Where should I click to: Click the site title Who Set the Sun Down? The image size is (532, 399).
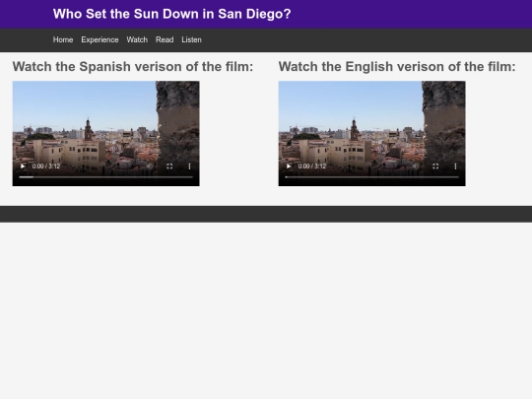[172, 14]
